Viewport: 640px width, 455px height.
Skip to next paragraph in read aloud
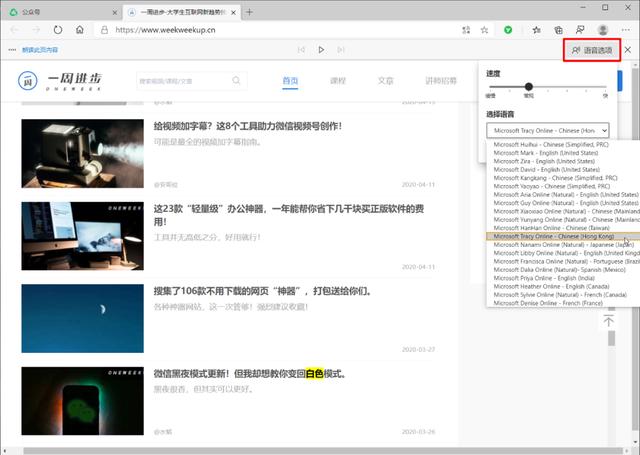(x=341, y=50)
